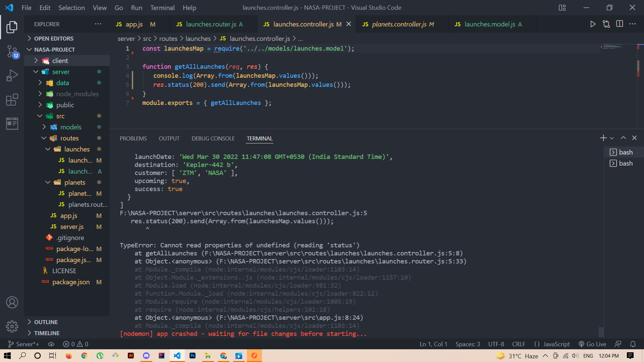644x362 pixels.
Task: Open Discord from the taskbar
Action: 146,356
